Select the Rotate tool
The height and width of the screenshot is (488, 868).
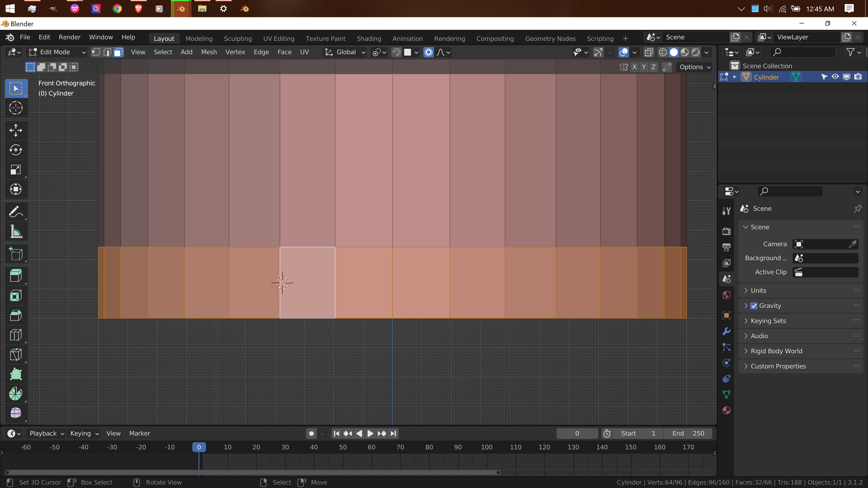pyautogui.click(x=16, y=150)
